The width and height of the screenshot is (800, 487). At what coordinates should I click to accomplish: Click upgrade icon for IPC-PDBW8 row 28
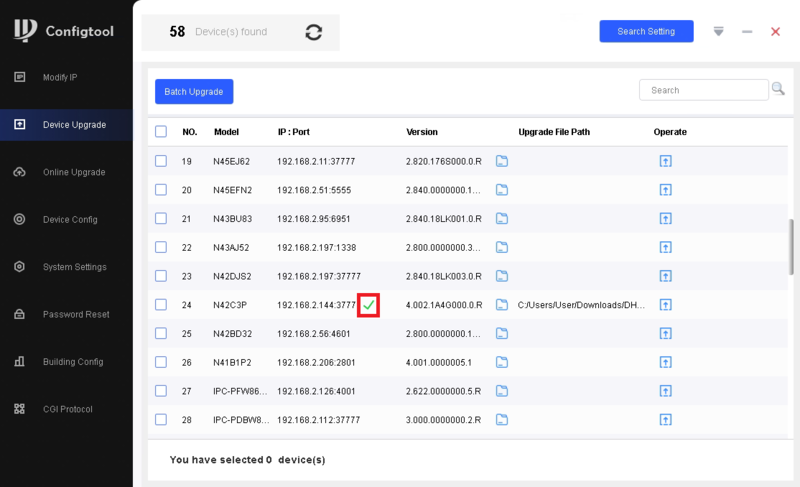pyautogui.click(x=665, y=420)
